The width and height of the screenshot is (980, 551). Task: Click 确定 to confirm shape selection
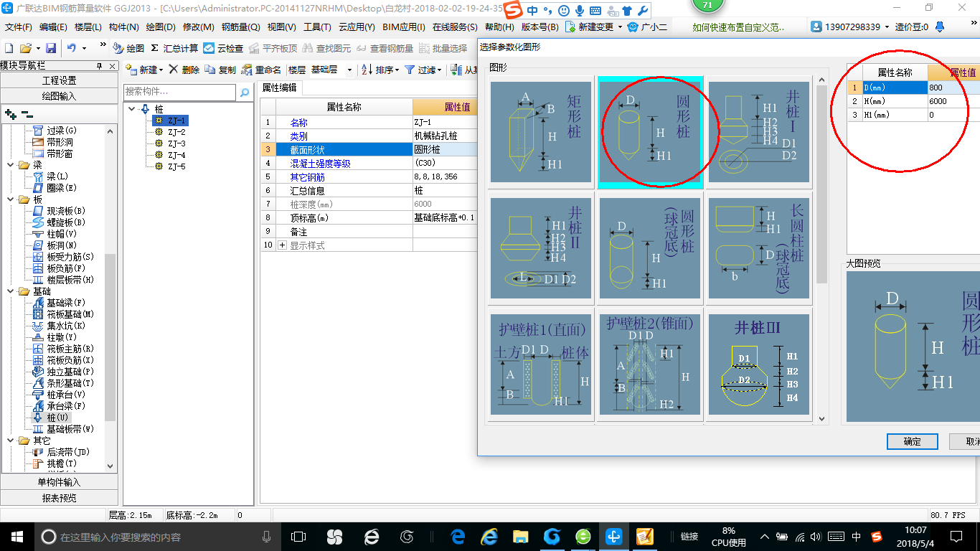pos(913,441)
